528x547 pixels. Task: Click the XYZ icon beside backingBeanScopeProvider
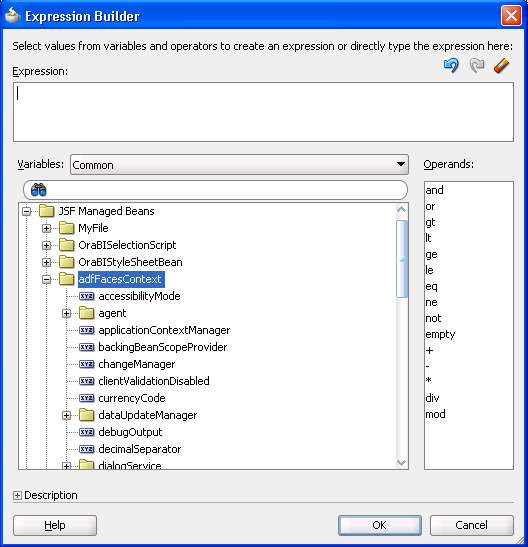(86, 347)
